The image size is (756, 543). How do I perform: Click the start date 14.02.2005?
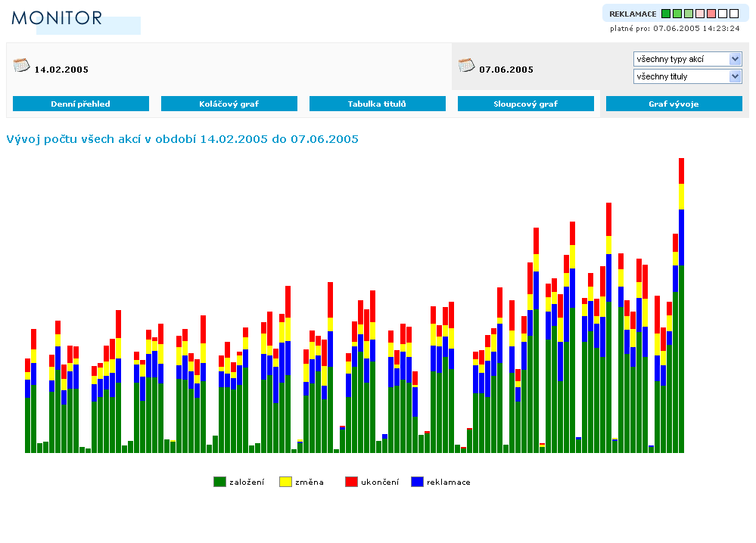coord(61,70)
